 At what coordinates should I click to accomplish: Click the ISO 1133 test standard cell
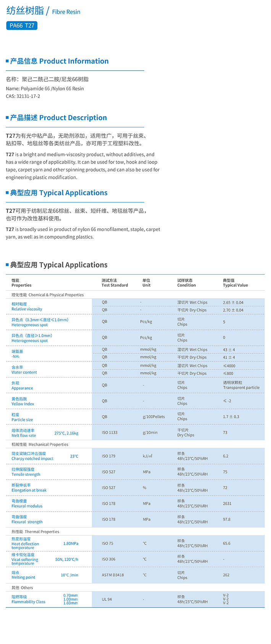pyautogui.click(x=110, y=433)
